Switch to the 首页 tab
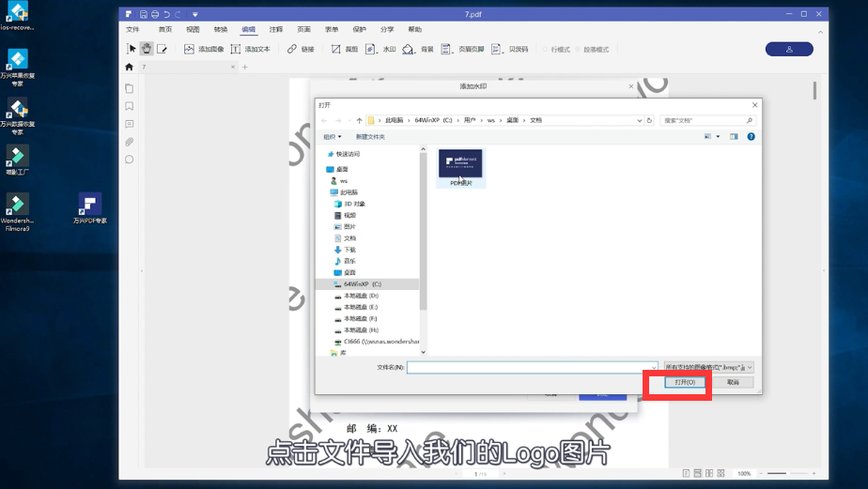This screenshot has height=489, width=868. [165, 29]
